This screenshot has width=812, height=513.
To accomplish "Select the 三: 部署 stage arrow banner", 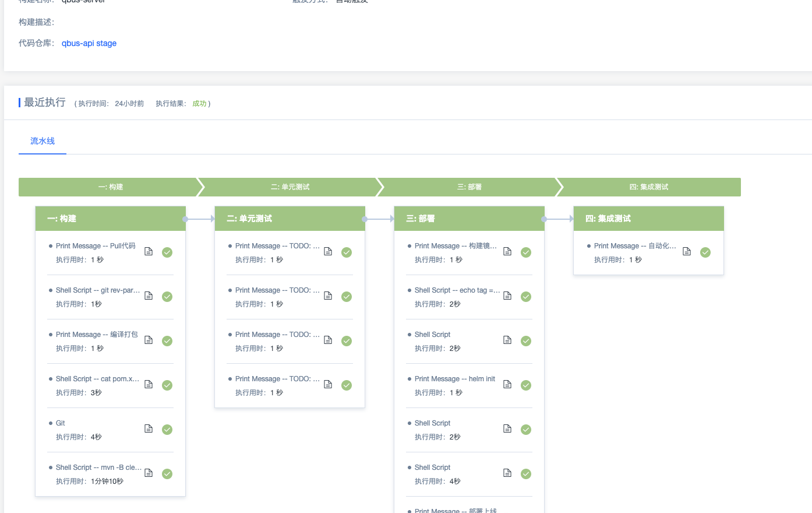I will tap(469, 187).
